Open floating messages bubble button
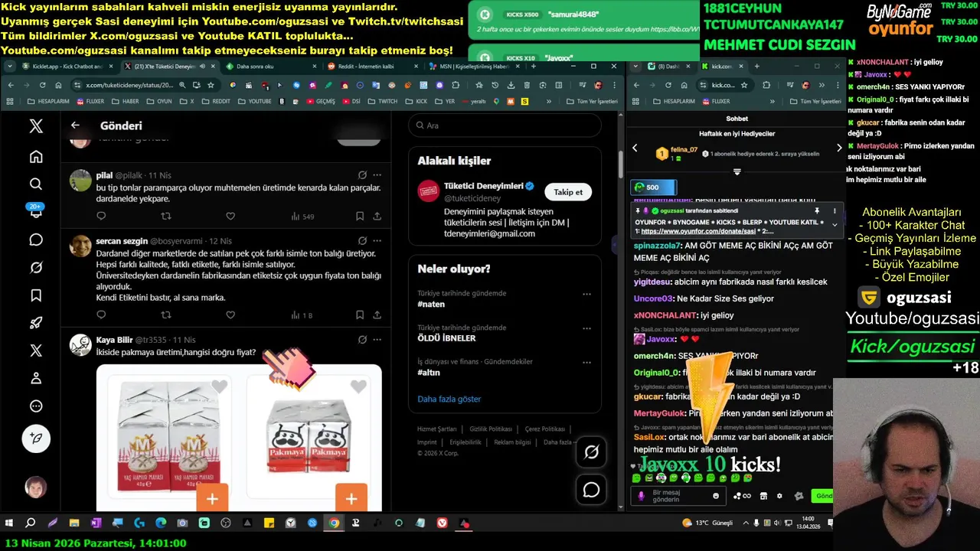This screenshot has height=551, width=980. click(591, 490)
